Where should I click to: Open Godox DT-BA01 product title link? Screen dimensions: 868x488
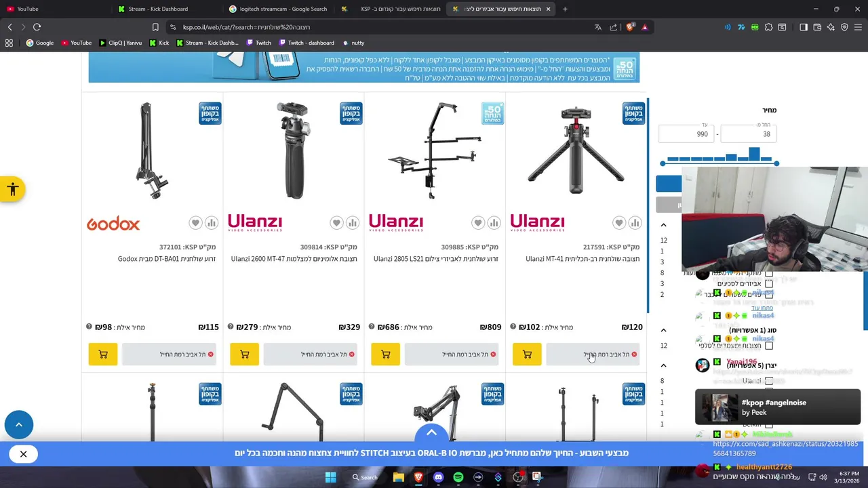(167, 259)
